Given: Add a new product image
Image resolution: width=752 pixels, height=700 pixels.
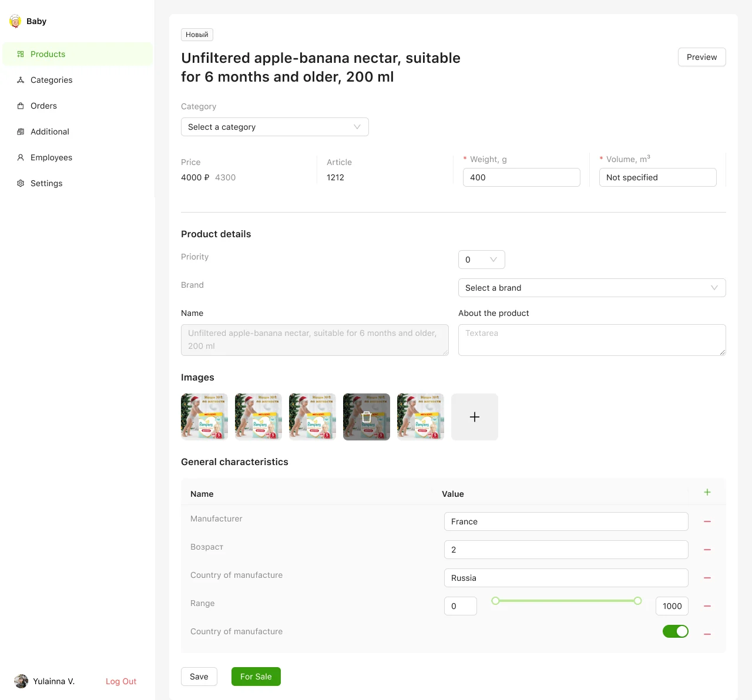Looking at the screenshot, I should pyautogui.click(x=475, y=417).
